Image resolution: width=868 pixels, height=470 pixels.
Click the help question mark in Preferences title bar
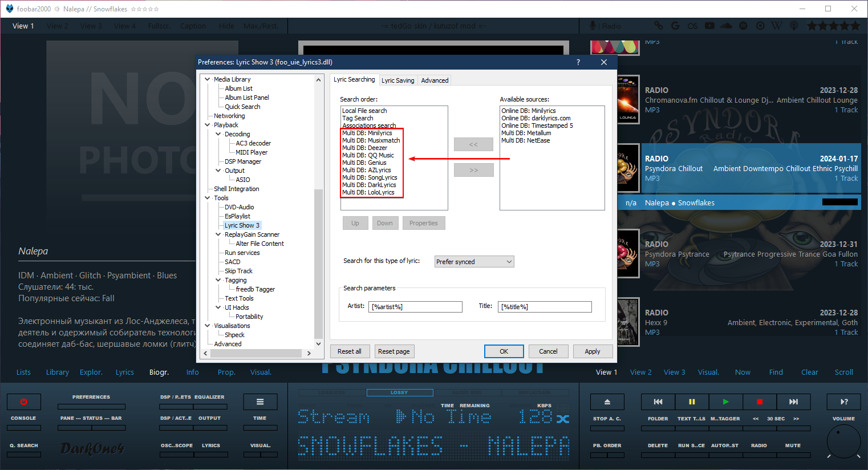[x=578, y=62]
